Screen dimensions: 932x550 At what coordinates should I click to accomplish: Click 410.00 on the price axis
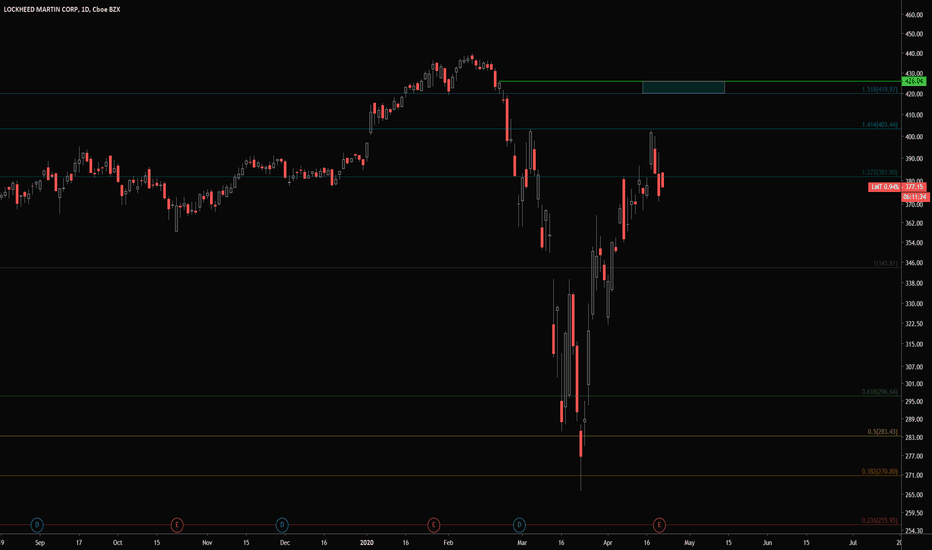click(914, 115)
